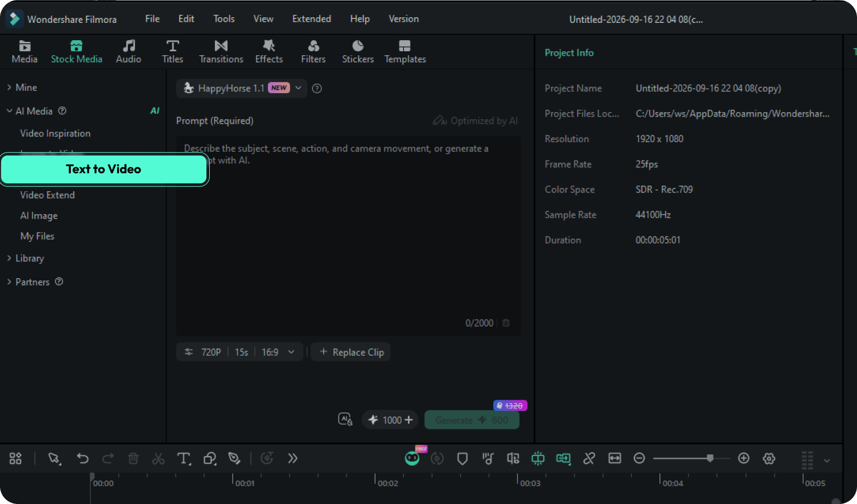Add a timeline marker with shield icon
The height and width of the screenshot is (504, 857).
tap(462, 458)
